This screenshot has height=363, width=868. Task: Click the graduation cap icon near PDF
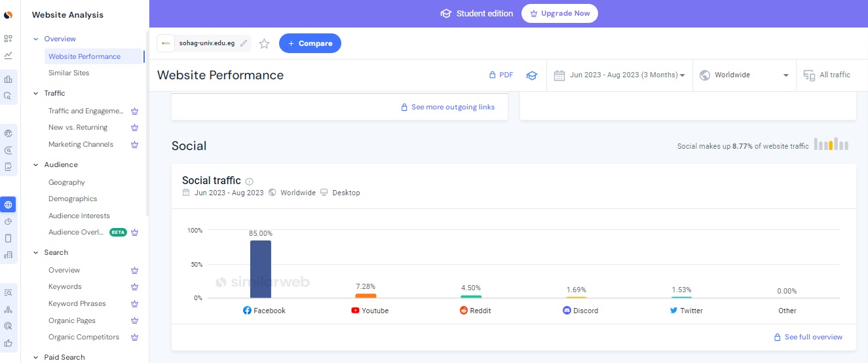click(532, 75)
